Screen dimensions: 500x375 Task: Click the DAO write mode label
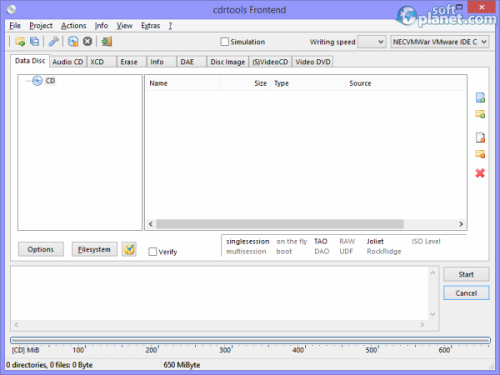322,251
